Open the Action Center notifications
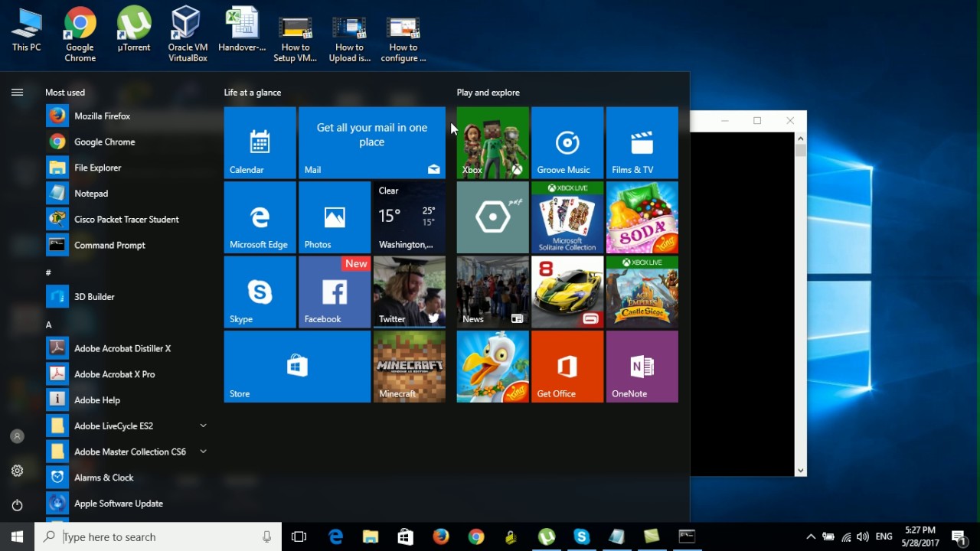Viewport: 980px width, 551px height. coord(959,537)
